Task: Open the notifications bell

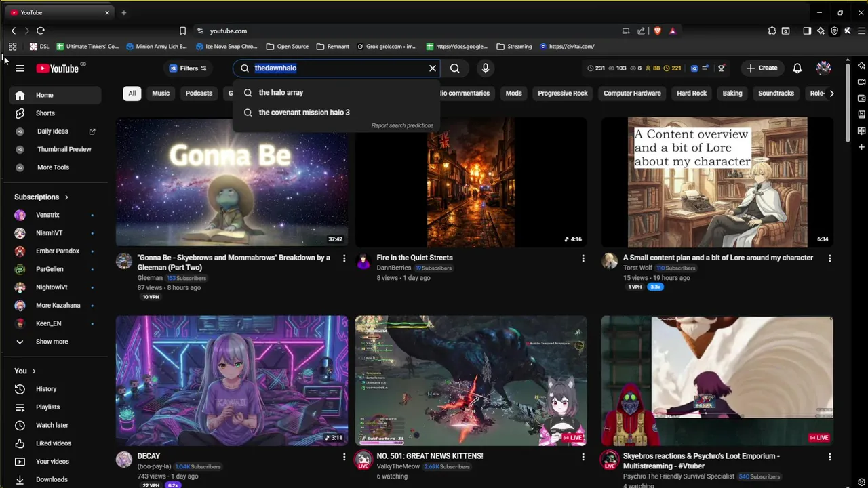Action: click(x=797, y=68)
